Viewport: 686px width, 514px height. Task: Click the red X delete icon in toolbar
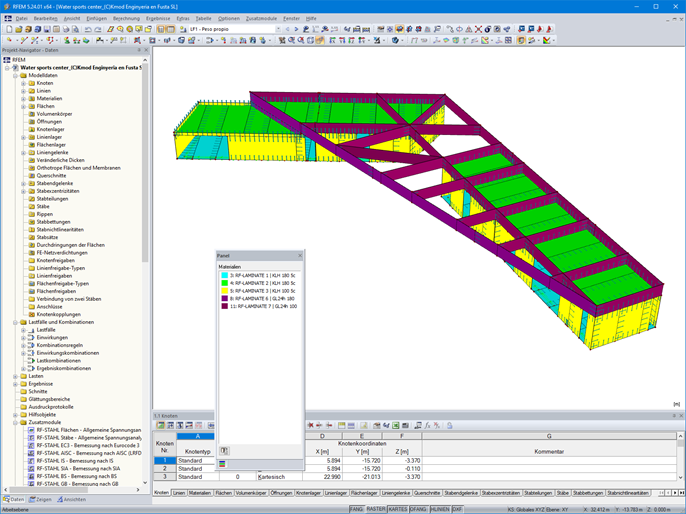(478, 29)
